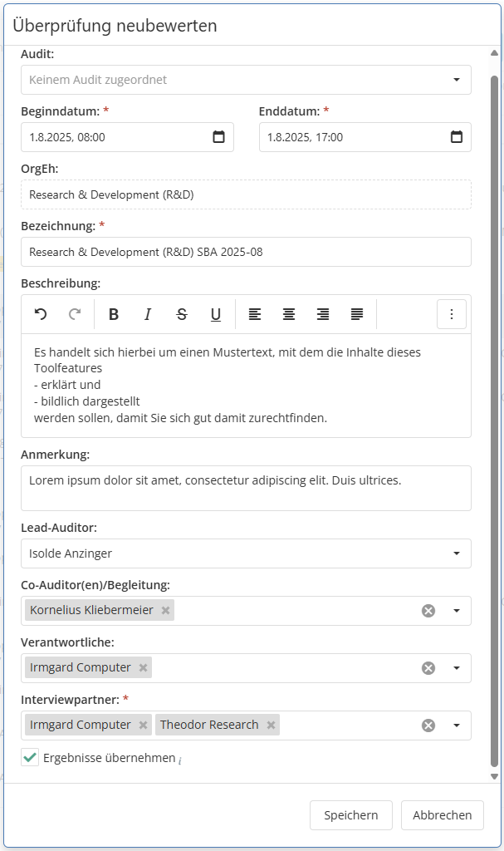Expand the Interviewpartner dropdown arrow
The image size is (504, 851).
pos(456,726)
